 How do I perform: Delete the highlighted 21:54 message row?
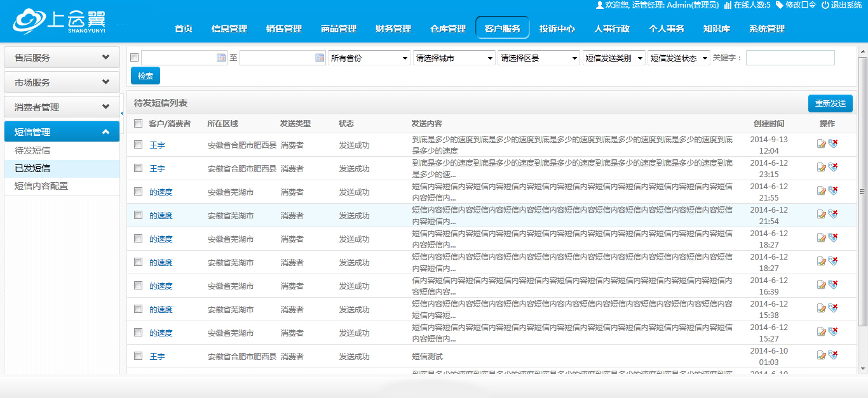click(833, 215)
